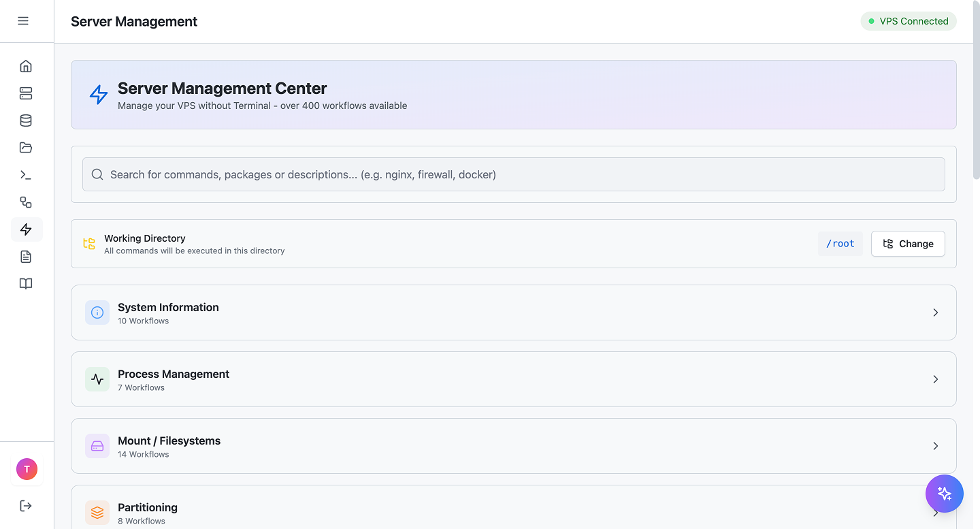Viewport: 980px width, 529px height.
Task: Expand the Mount / Filesystems category
Action: click(x=513, y=446)
